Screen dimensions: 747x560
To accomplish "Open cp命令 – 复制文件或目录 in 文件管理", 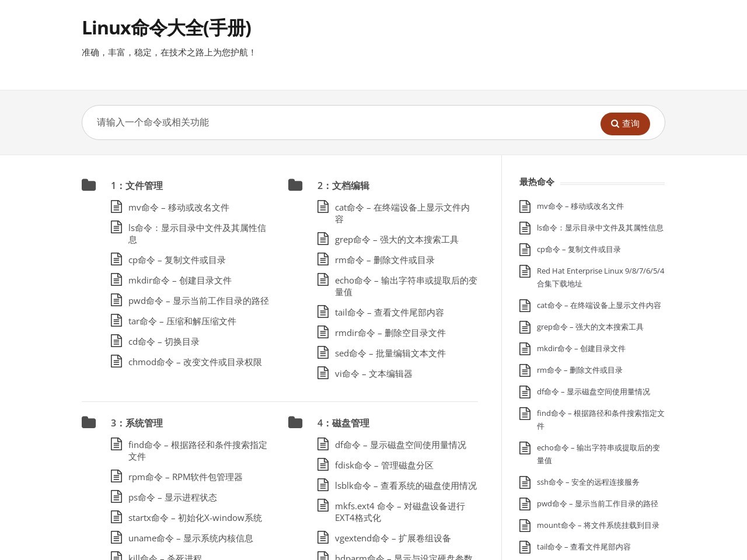I will tap(177, 260).
